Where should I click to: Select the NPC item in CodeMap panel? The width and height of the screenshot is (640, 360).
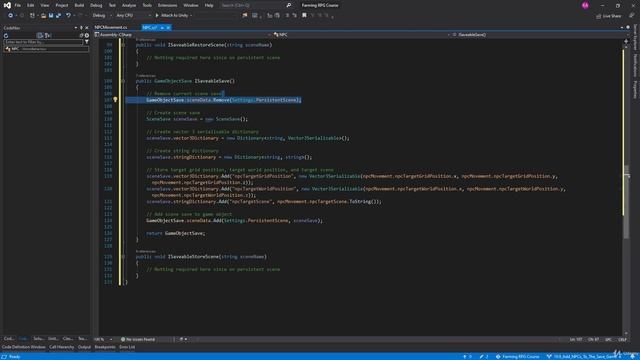pyautogui.click(x=46, y=49)
